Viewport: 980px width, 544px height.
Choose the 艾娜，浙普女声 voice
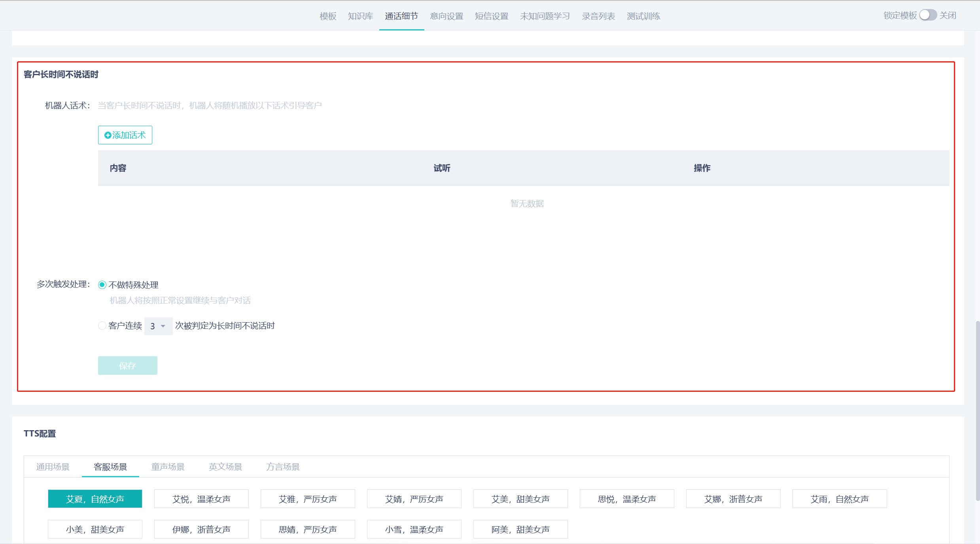[733, 499]
